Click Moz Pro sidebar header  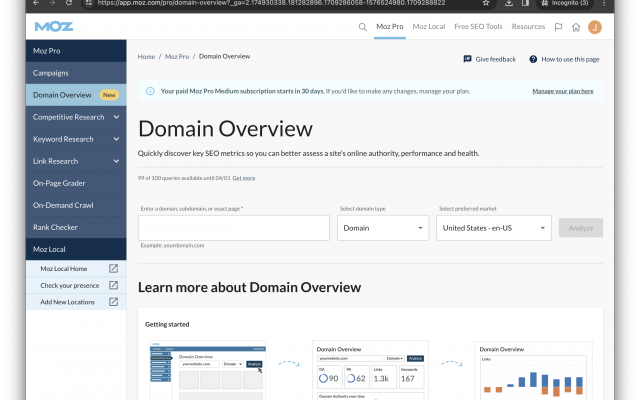[x=76, y=51]
